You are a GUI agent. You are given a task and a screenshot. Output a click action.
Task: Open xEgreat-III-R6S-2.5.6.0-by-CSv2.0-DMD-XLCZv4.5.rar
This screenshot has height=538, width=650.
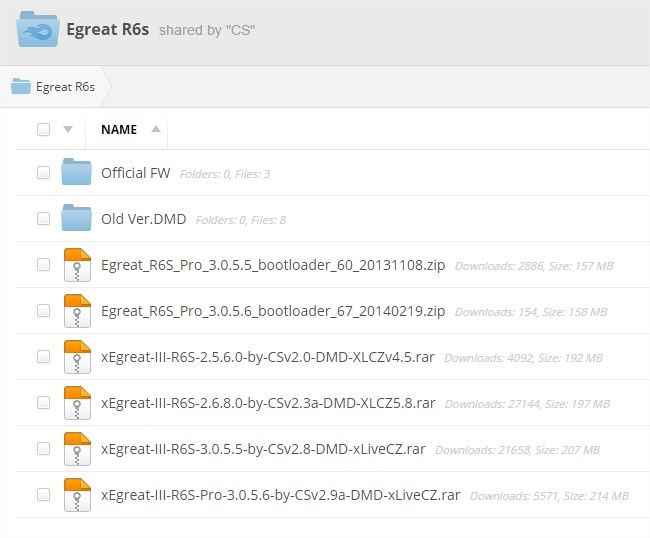[268, 357]
